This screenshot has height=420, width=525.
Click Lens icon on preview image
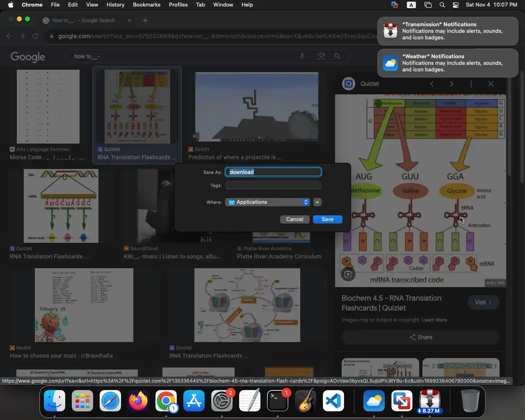[x=348, y=274]
